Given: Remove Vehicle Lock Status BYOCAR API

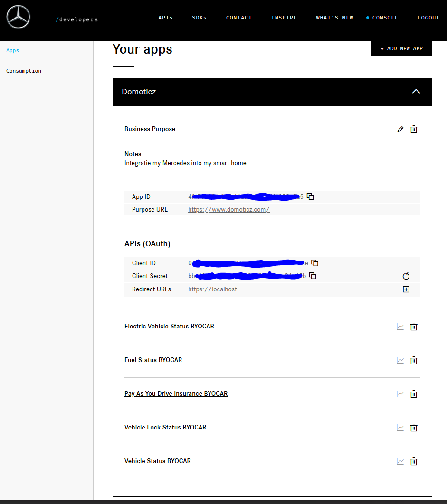Looking at the screenshot, I should tap(414, 428).
